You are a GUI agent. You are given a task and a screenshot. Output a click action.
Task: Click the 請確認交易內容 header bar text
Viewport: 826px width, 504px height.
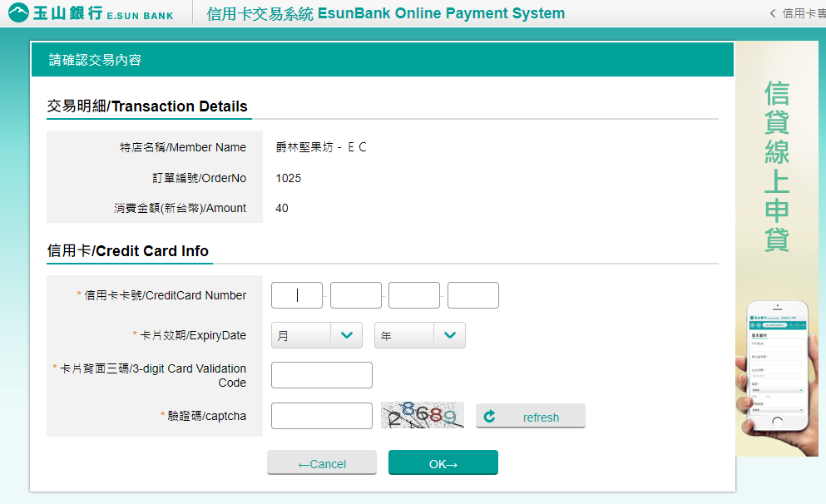point(96,60)
